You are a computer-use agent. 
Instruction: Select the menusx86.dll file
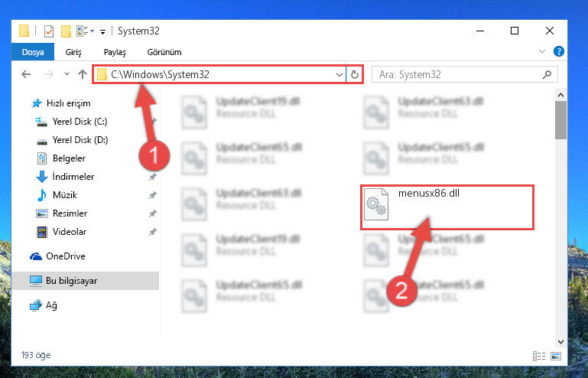[x=447, y=207]
